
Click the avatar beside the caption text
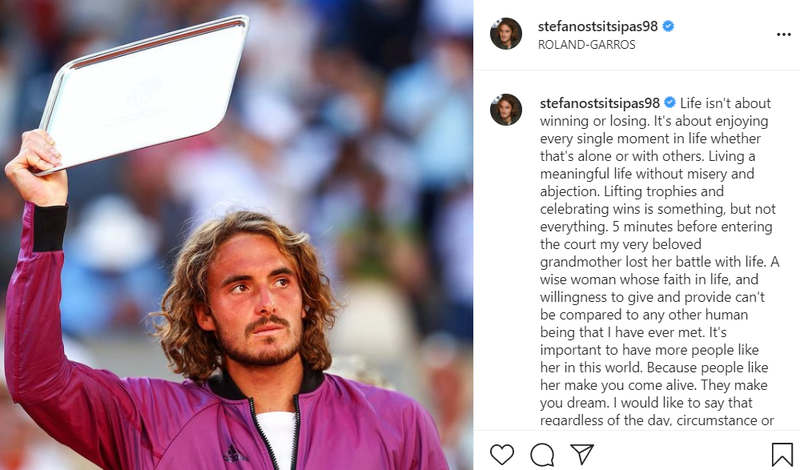click(x=506, y=110)
